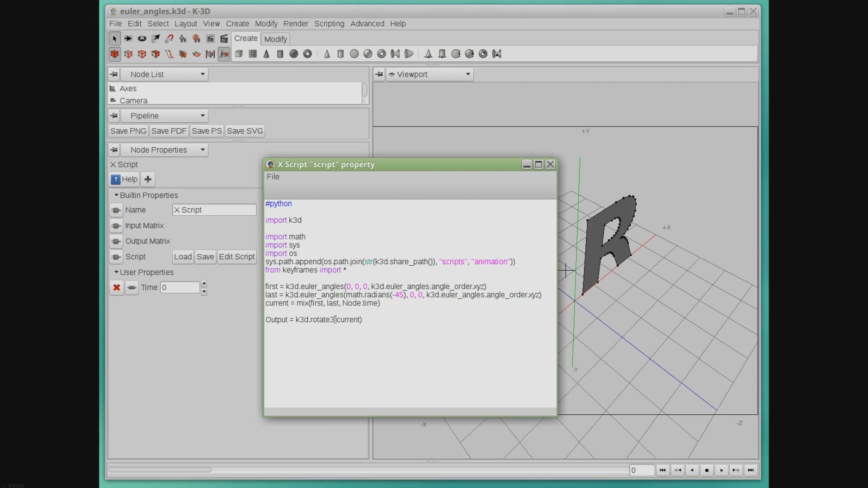Choose the edge selection cube mode
The width and height of the screenshot is (868, 488).
[x=142, y=54]
